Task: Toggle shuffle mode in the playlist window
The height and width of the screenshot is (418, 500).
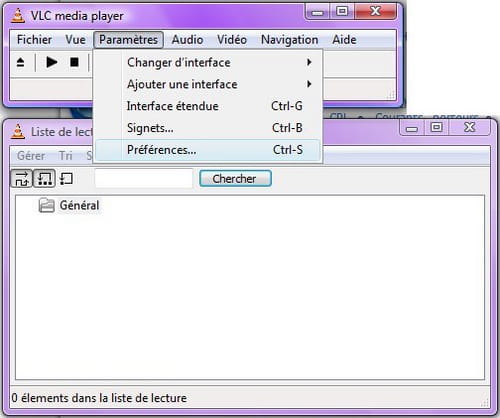Action: click(22, 178)
